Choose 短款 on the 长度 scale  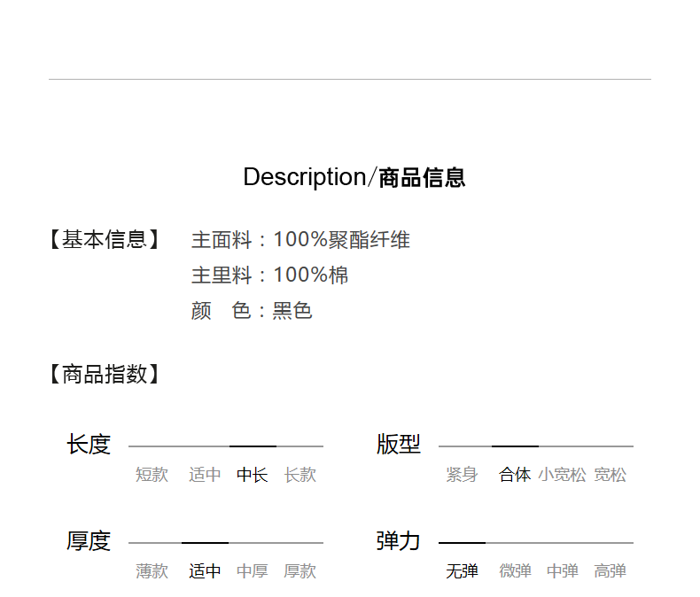152,475
